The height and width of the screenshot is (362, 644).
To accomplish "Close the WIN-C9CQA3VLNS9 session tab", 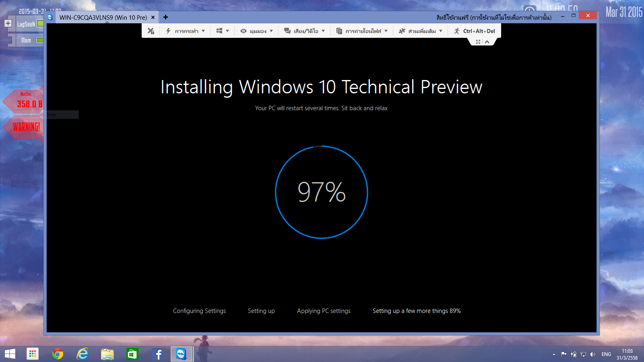I will click(x=153, y=17).
